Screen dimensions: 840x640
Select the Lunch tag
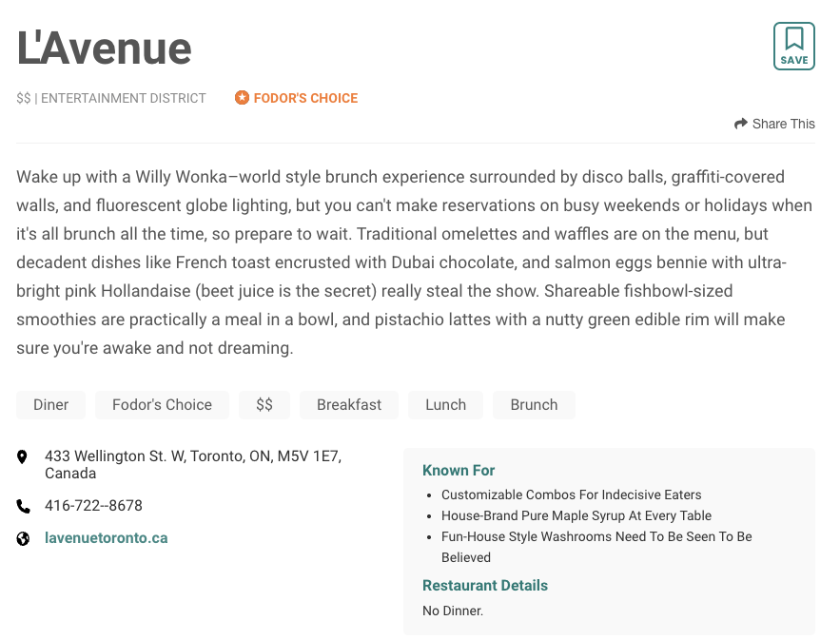[445, 405]
